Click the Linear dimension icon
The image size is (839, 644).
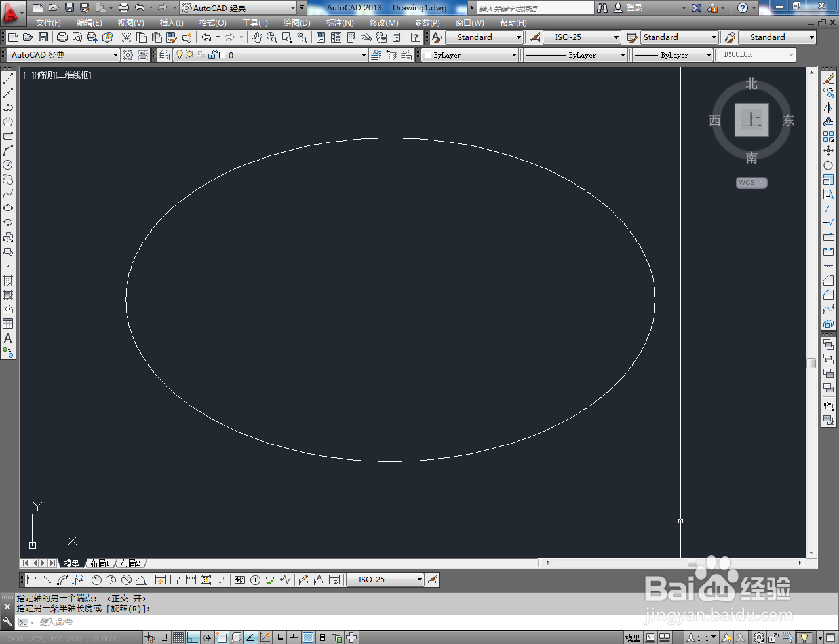click(x=32, y=580)
